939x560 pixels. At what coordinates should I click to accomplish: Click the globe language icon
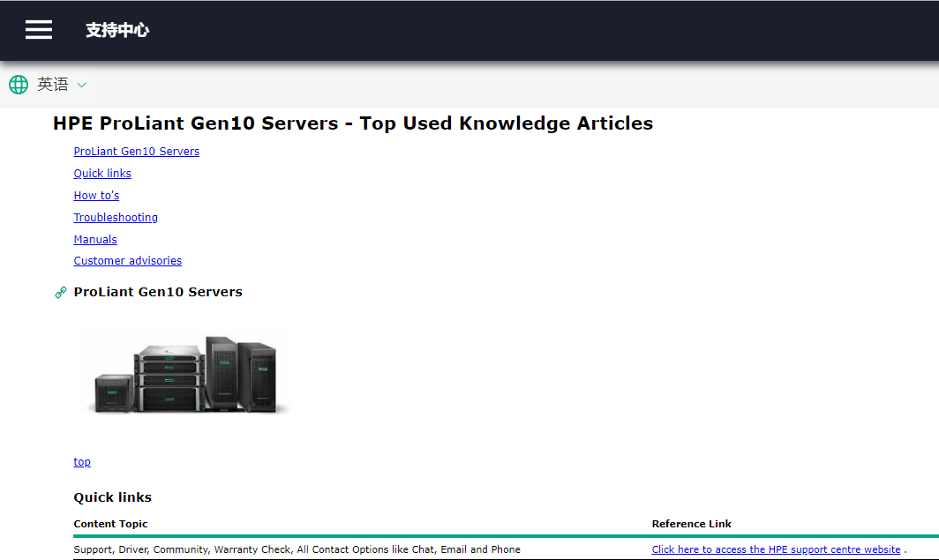tap(19, 85)
